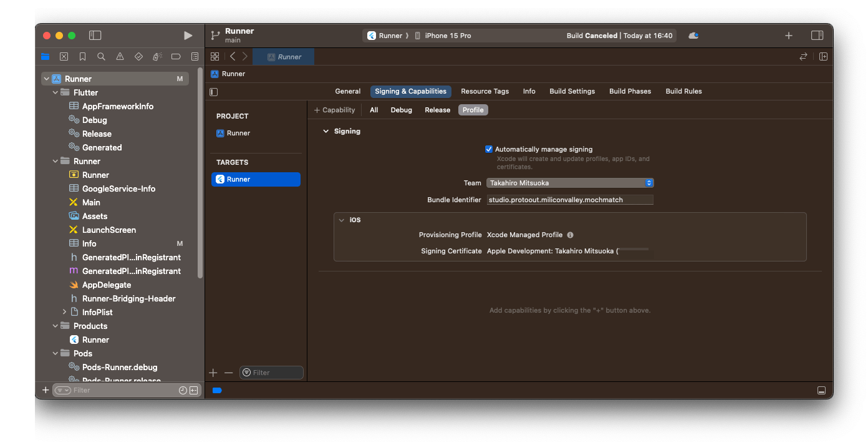
Task: Go forward in editor history
Action: click(x=244, y=56)
